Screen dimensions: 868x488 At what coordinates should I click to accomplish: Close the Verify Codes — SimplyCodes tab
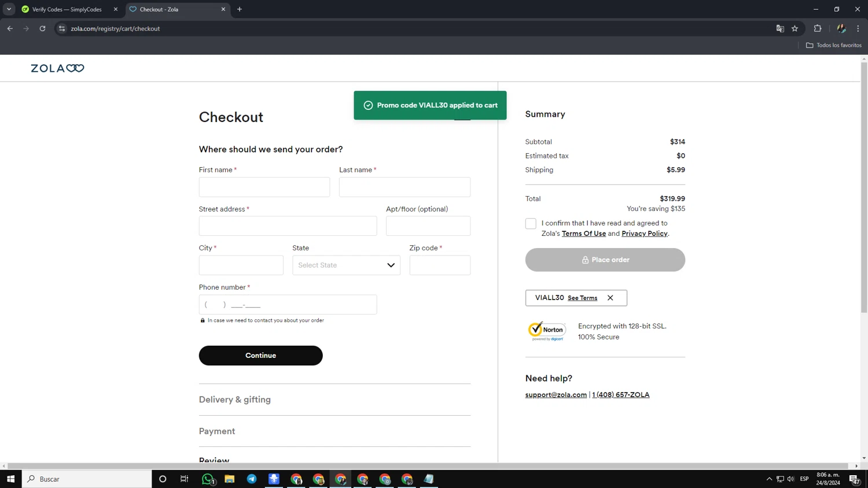(116, 9)
